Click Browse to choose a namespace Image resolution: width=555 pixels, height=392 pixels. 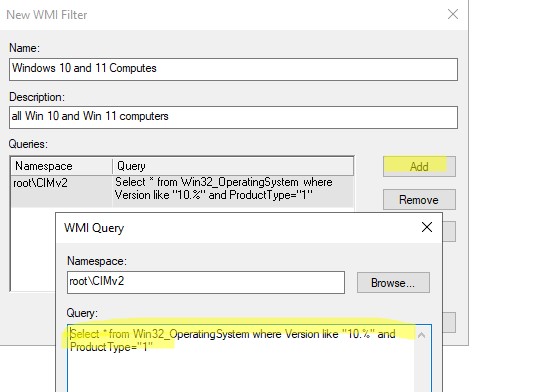click(393, 283)
